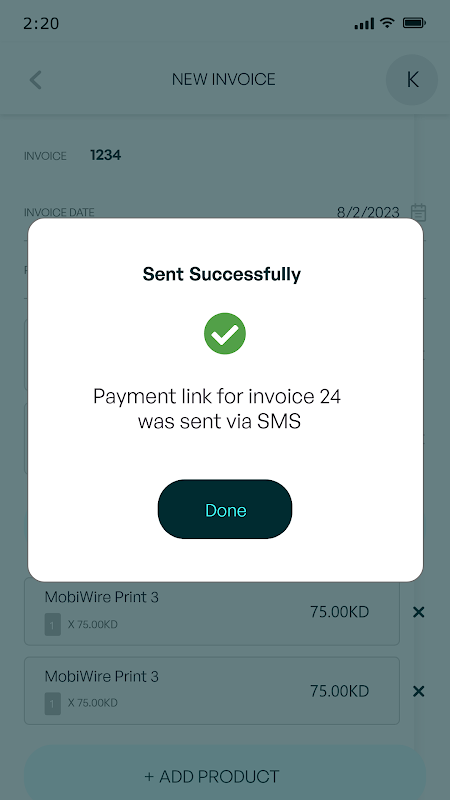Screen dimensions: 450x800
Task: Tap the cellular signal bars icon
Action: pyautogui.click(x=364, y=23)
